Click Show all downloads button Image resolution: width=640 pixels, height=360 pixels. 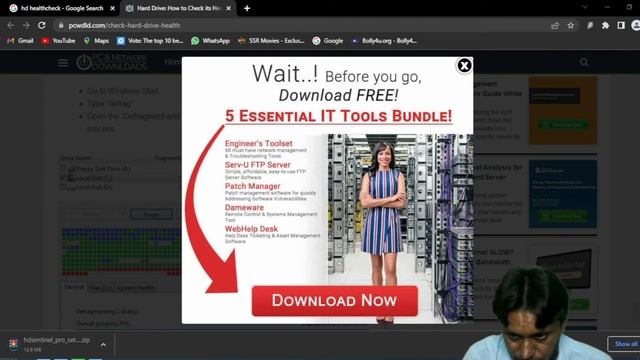point(624,344)
